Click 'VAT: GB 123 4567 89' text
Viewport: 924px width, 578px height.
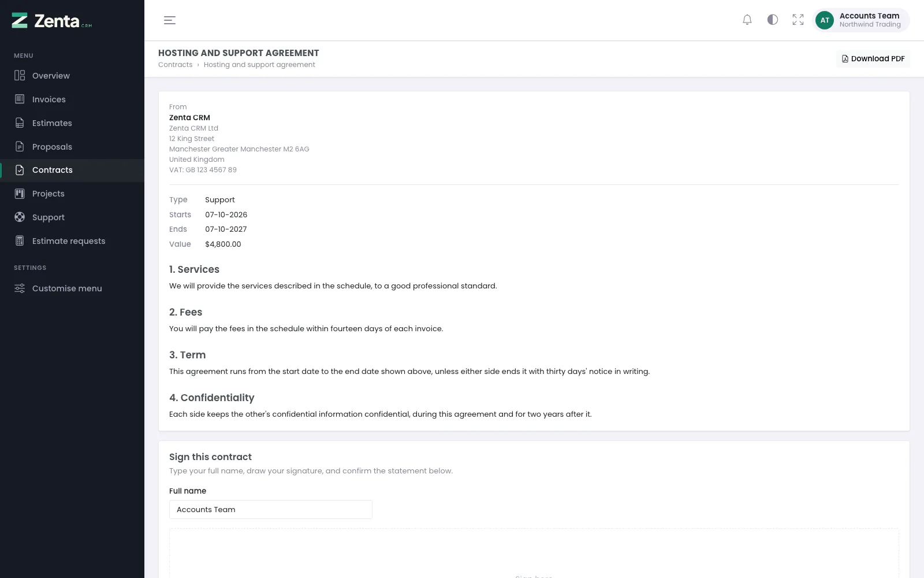coord(203,170)
